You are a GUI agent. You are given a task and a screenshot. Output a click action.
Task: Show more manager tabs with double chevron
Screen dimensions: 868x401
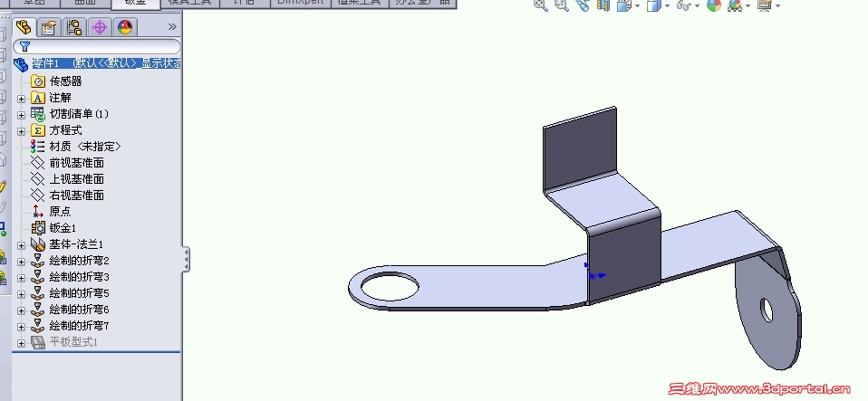(172, 26)
